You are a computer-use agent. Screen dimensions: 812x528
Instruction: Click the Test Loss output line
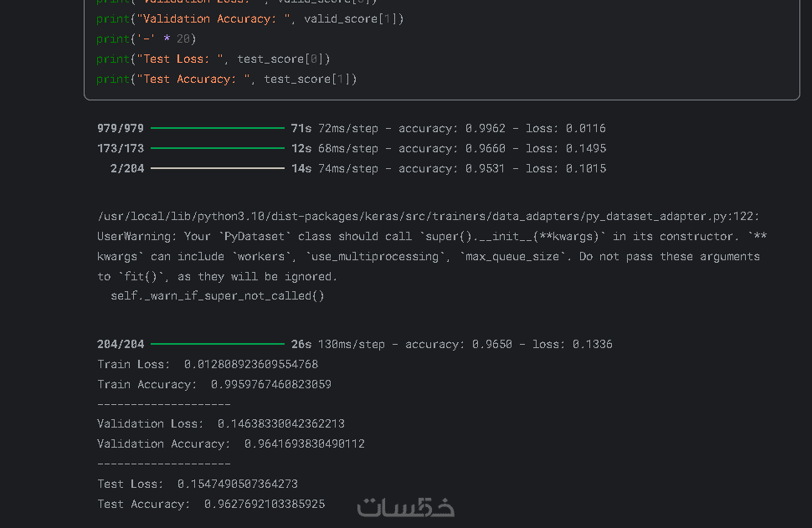click(x=197, y=484)
